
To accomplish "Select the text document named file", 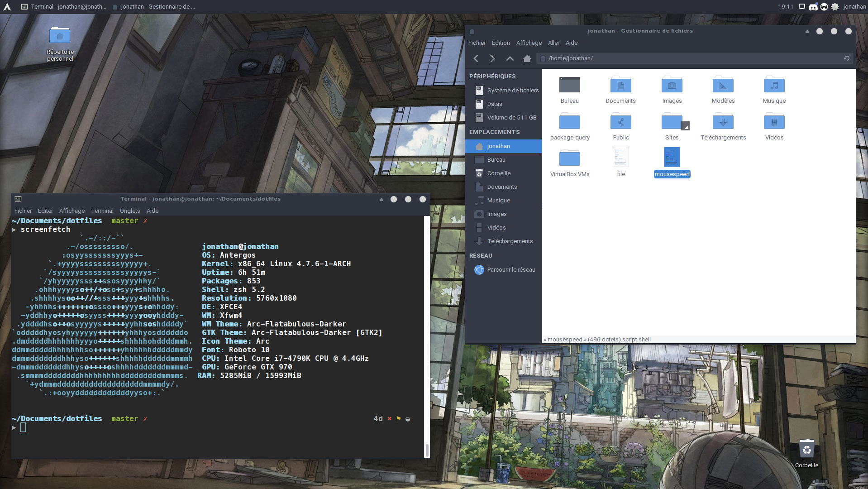I will (x=620, y=162).
